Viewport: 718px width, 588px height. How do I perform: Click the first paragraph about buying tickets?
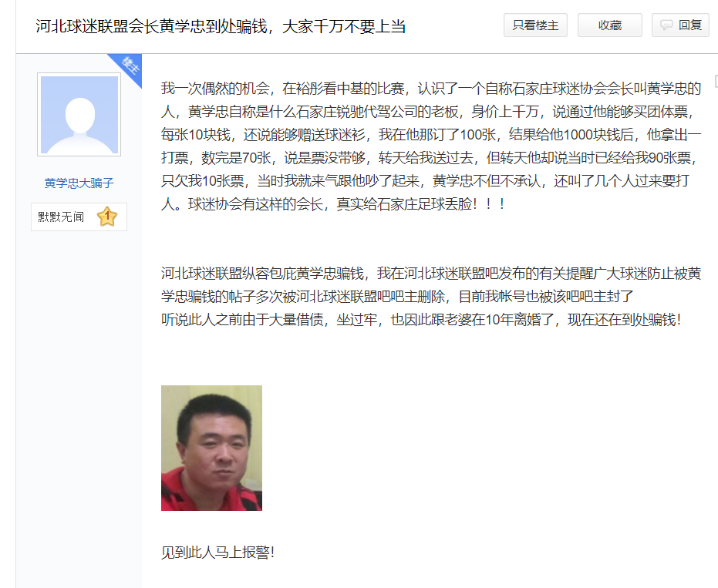point(431,146)
